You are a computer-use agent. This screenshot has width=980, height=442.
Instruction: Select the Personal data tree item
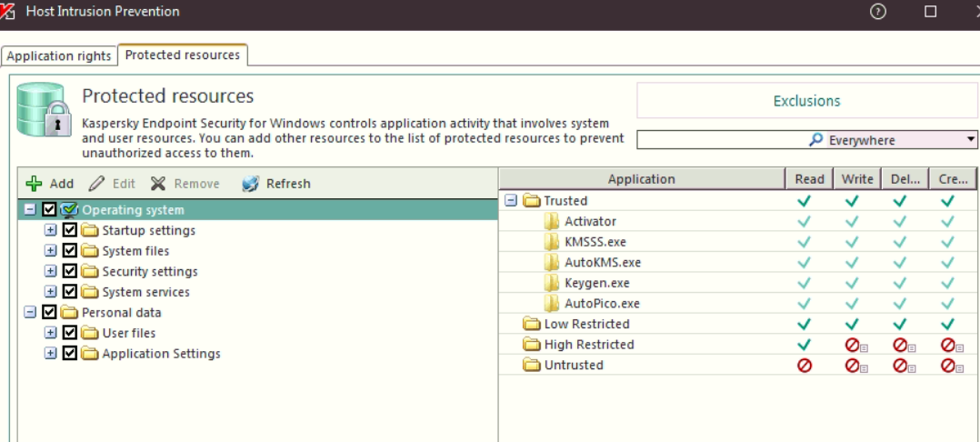click(x=122, y=312)
